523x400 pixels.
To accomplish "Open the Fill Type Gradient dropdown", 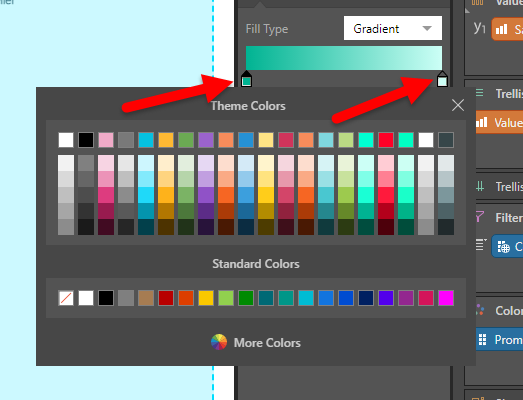I will [x=393, y=28].
